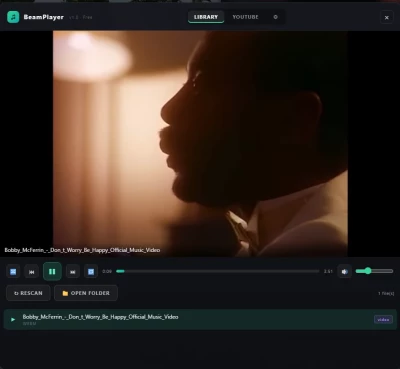Toggle the repeat button after next track
Screen dimensions: 400x369
coord(91,272)
